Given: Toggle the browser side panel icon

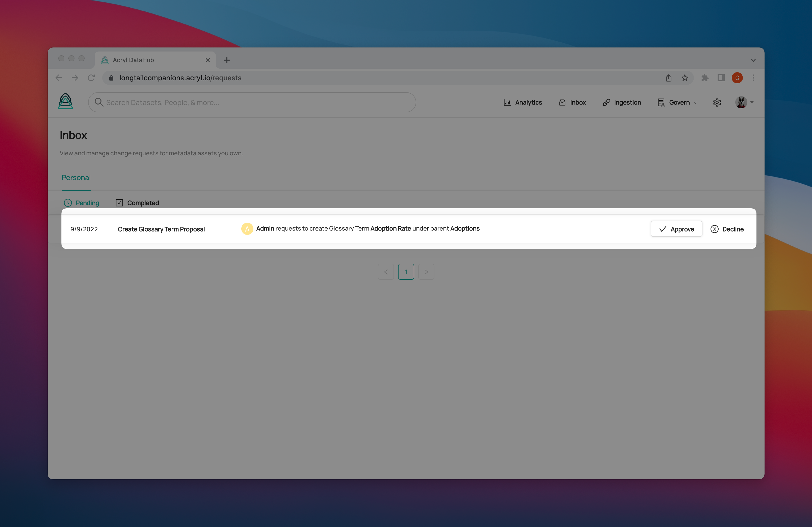Looking at the screenshot, I should pos(721,78).
